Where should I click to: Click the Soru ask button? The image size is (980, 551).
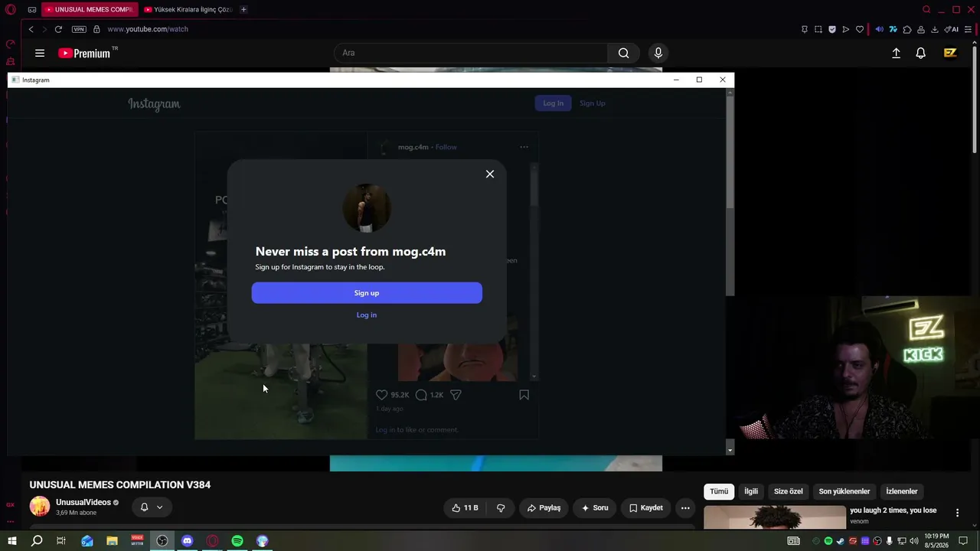click(595, 507)
